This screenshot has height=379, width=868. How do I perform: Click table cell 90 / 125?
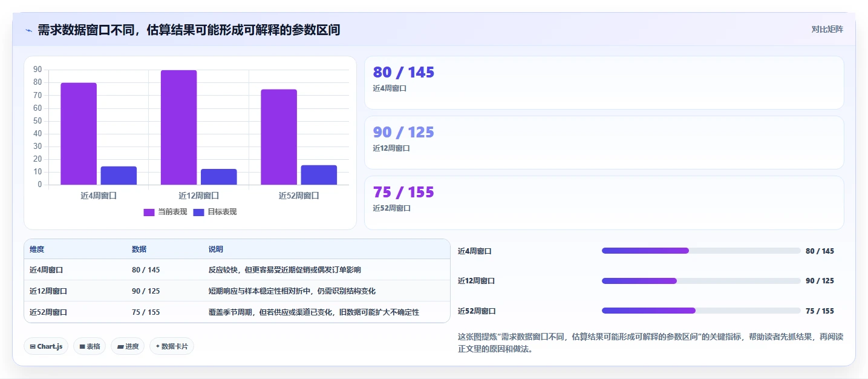(x=146, y=291)
